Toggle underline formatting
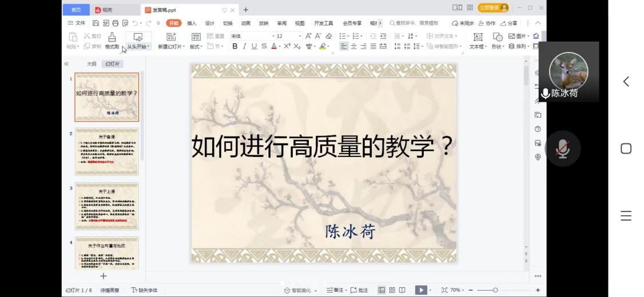Screen dimensions: 644x297 click(x=255, y=46)
